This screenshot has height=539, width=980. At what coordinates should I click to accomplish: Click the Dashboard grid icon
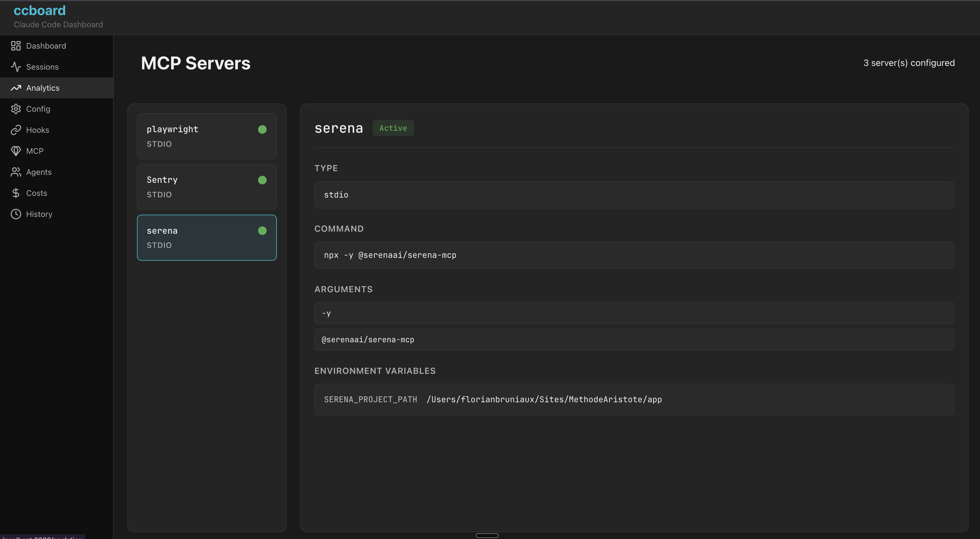click(16, 46)
